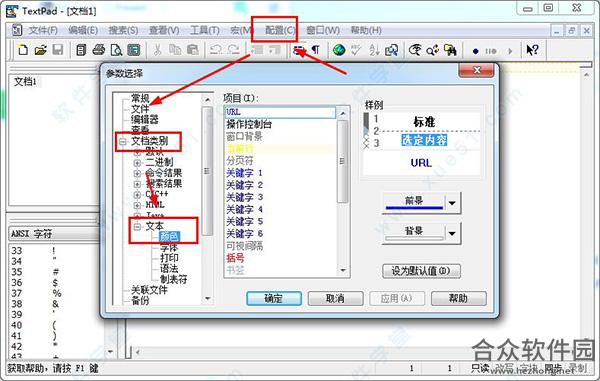Print the document with printer icon
This screenshot has width=600, height=381.
[99, 50]
